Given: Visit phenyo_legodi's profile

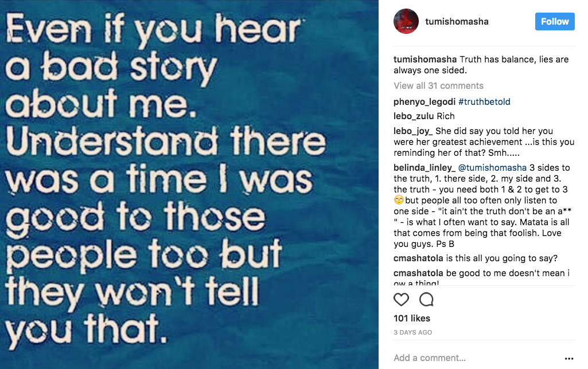Looking at the screenshot, I should pyautogui.click(x=425, y=102).
